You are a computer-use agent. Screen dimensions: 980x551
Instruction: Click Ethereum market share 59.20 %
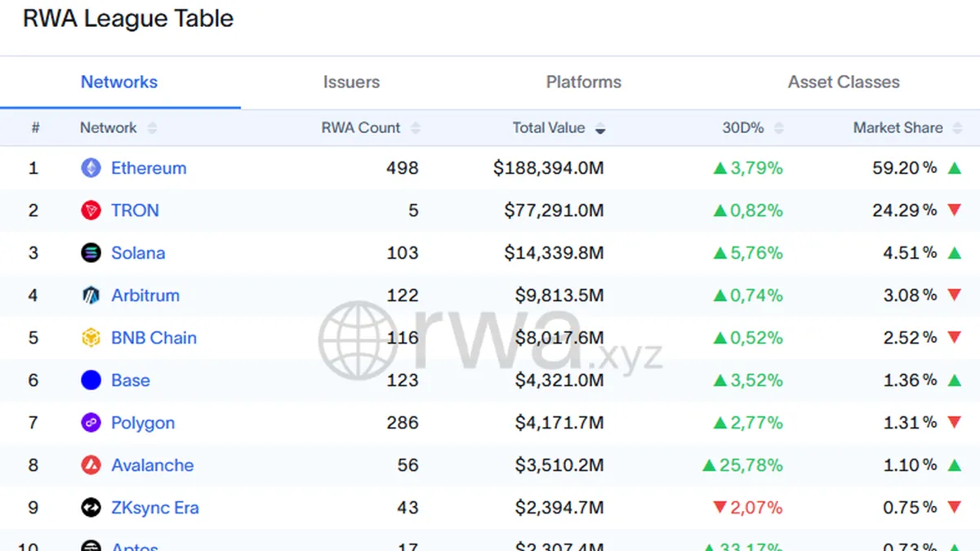coord(905,168)
